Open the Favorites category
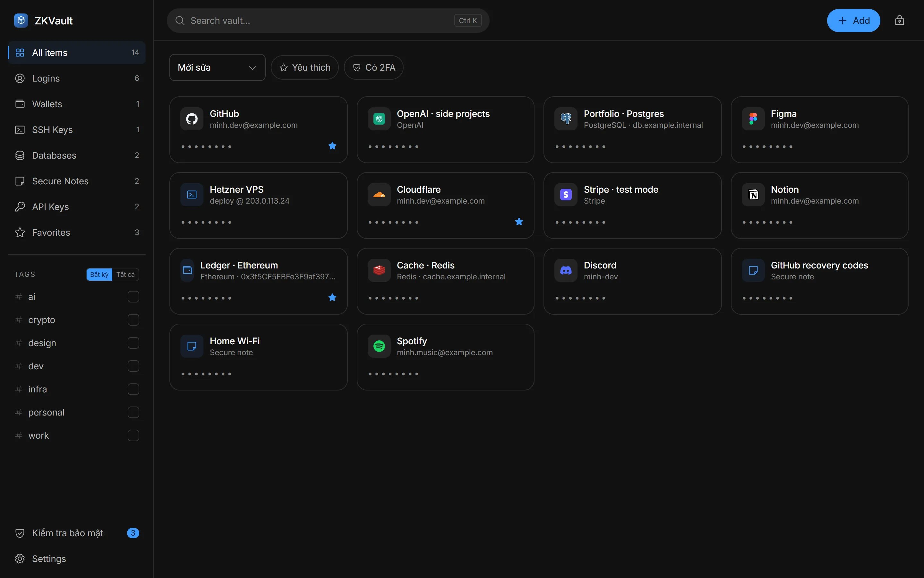The width and height of the screenshot is (924, 578). point(76,232)
